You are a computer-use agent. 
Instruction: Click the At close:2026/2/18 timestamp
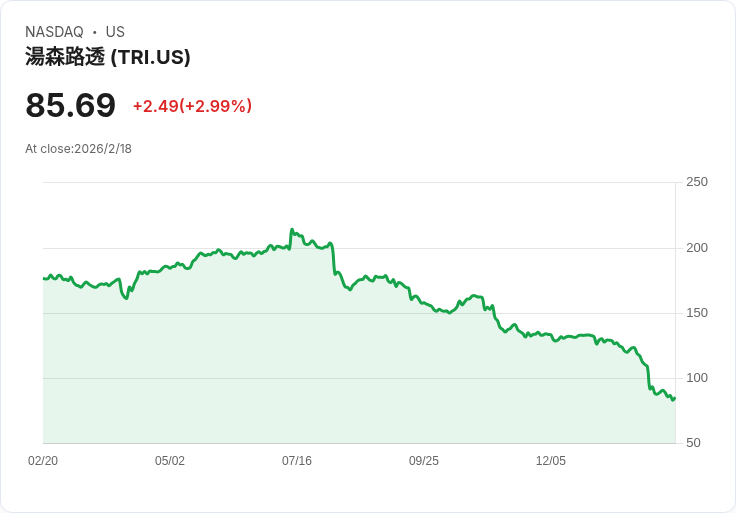coord(78,149)
